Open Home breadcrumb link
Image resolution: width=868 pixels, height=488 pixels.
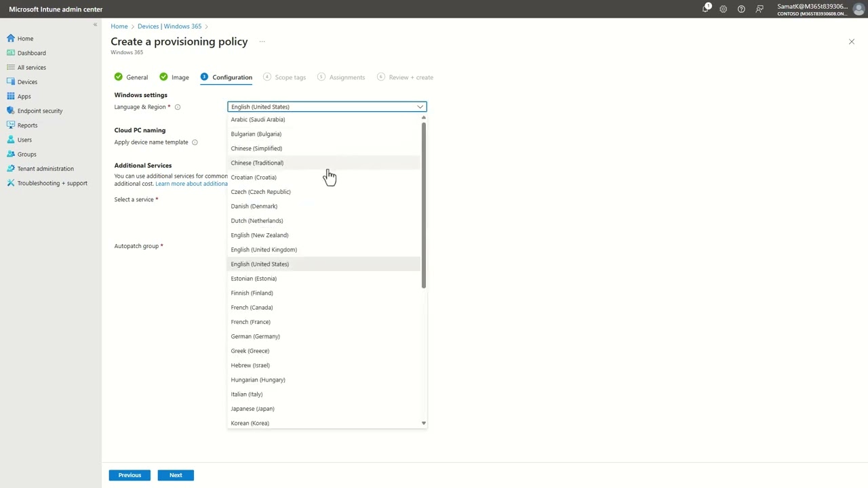point(119,26)
